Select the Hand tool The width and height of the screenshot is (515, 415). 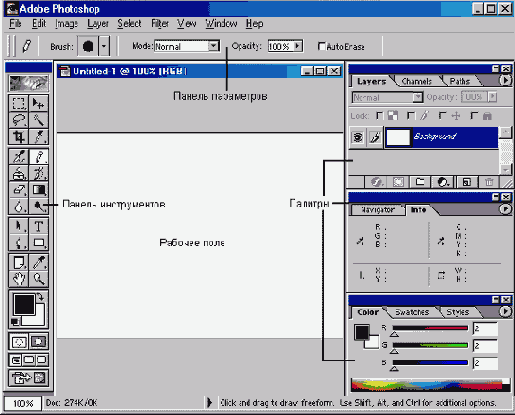click(x=18, y=279)
